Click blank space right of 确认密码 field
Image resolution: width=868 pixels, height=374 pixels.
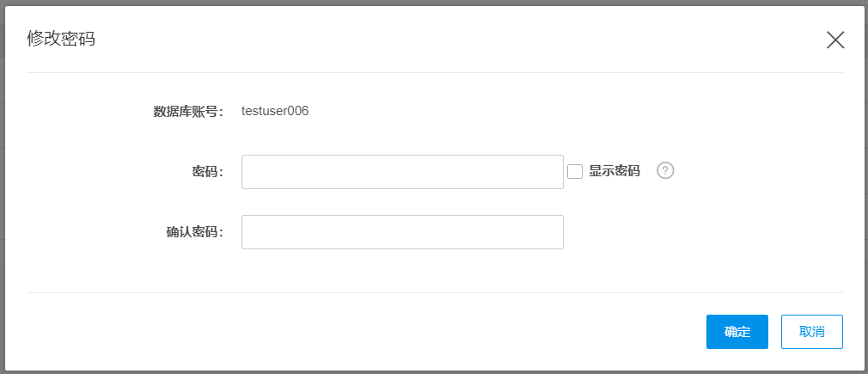(705, 232)
